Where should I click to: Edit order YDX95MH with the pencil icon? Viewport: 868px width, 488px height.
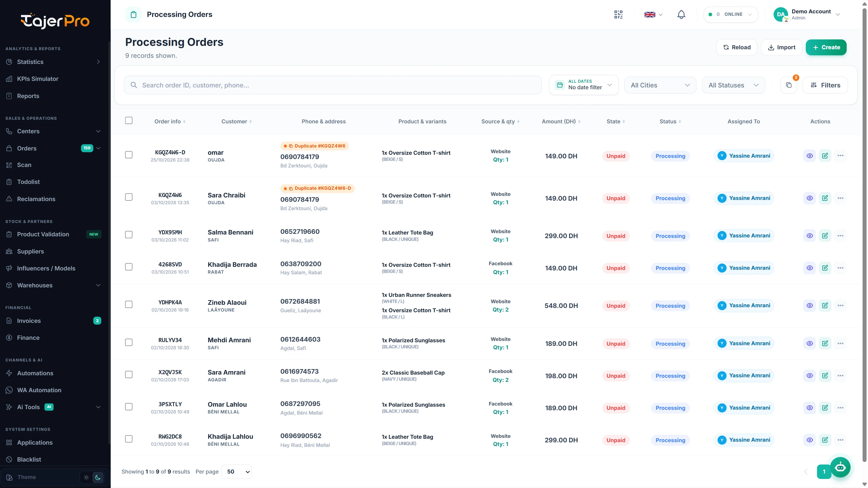(825, 236)
